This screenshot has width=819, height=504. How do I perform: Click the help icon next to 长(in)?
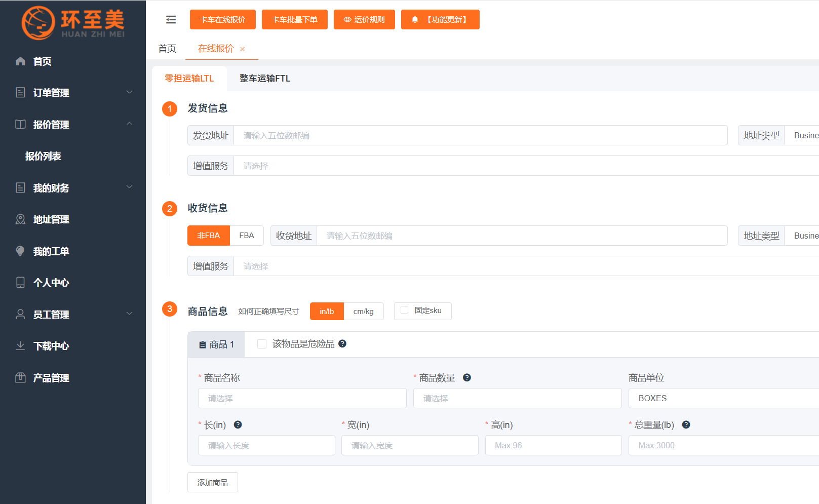click(x=238, y=424)
